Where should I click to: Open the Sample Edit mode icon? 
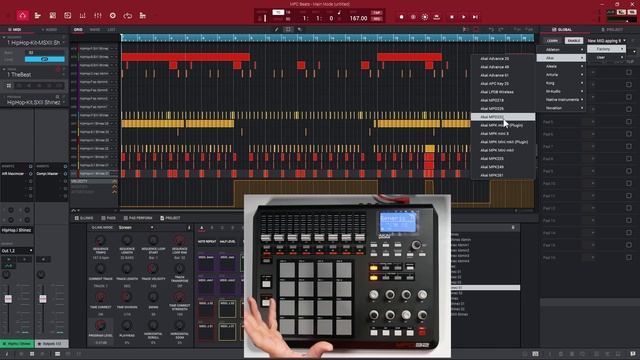tap(67, 16)
